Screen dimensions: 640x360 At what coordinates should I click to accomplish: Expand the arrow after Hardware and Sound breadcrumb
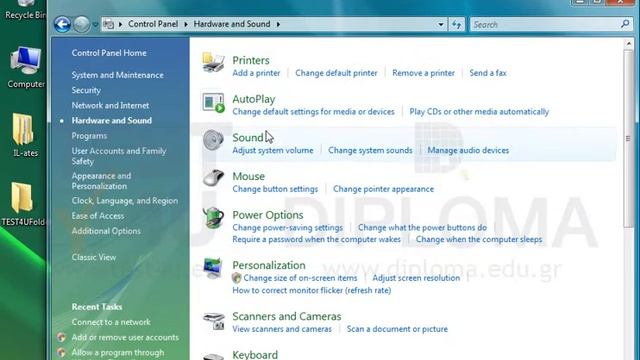(278, 24)
